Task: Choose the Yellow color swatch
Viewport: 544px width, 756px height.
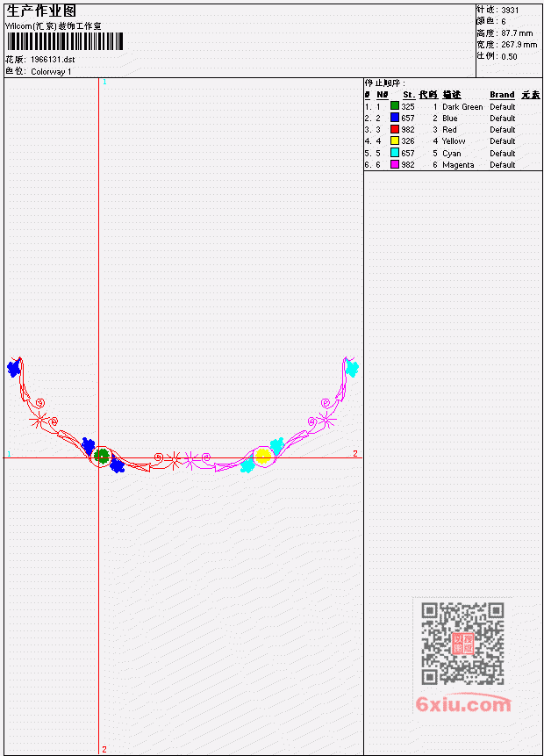Action: (x=395, y=140)
